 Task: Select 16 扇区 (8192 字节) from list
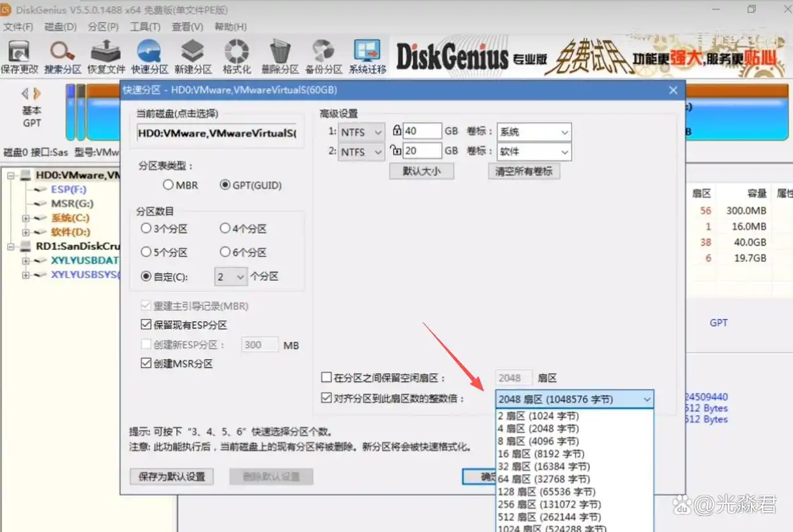point(575,454)
